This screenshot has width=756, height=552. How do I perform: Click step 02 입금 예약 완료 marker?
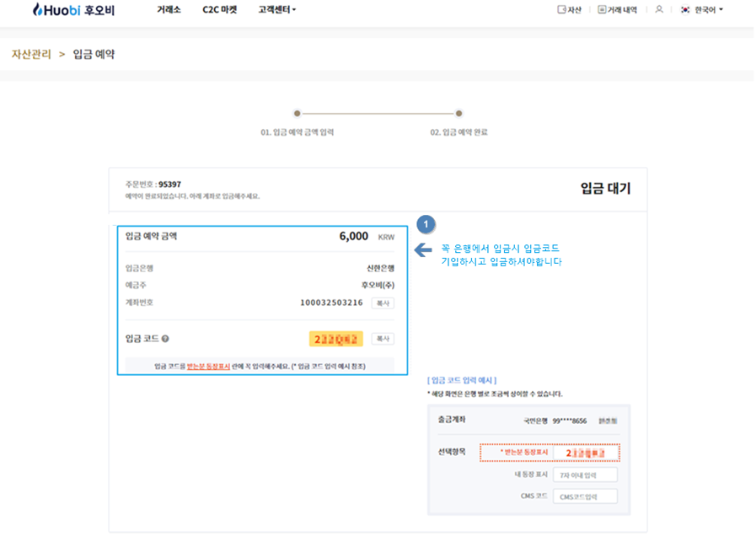[459, 113]
